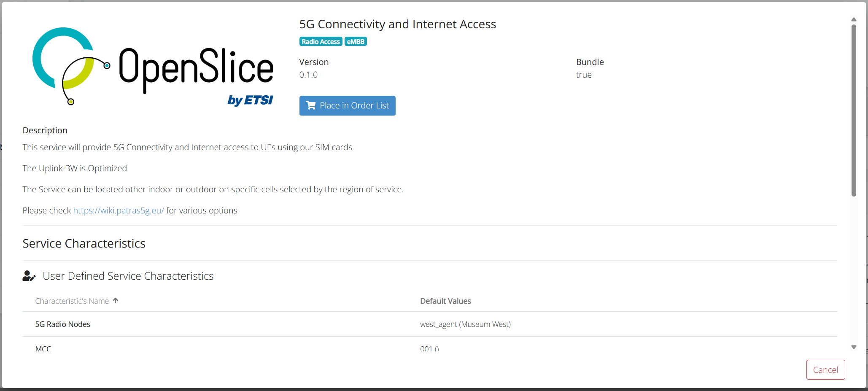This screenshot has width=868, height=391.
Task: Click the west_agent (Museum West) value
Action: (x=465, y=324)
